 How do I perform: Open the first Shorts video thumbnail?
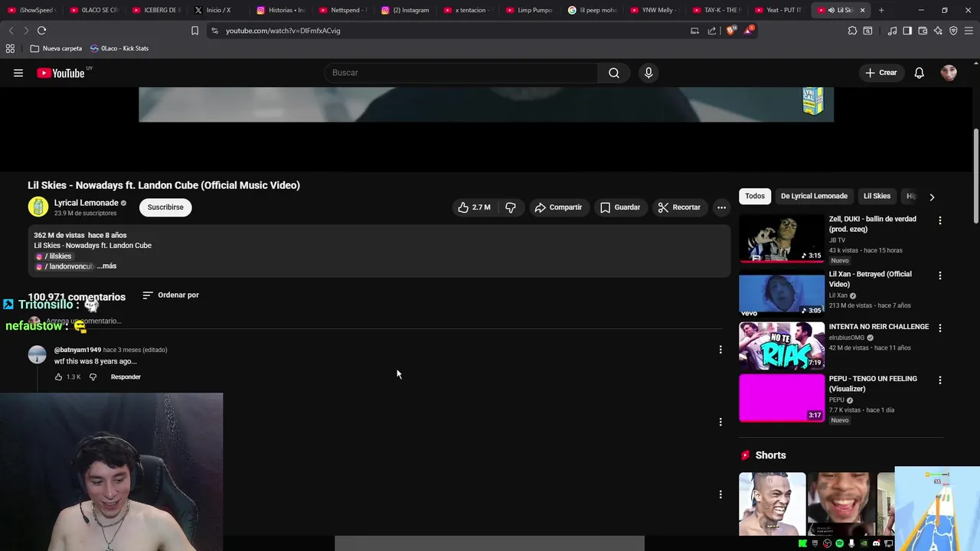pos(772,504)
